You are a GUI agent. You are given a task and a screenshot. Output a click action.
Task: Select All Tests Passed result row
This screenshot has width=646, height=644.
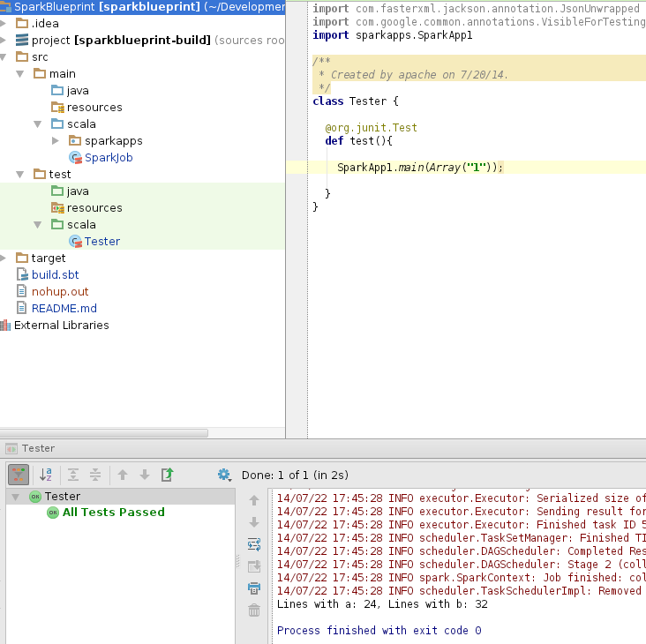click(113, 513)
